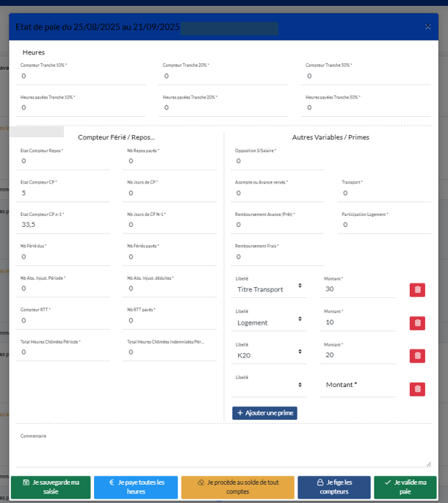Delete the empty prime row
This screenshot has height=503, width=448.
click(417, 389)
